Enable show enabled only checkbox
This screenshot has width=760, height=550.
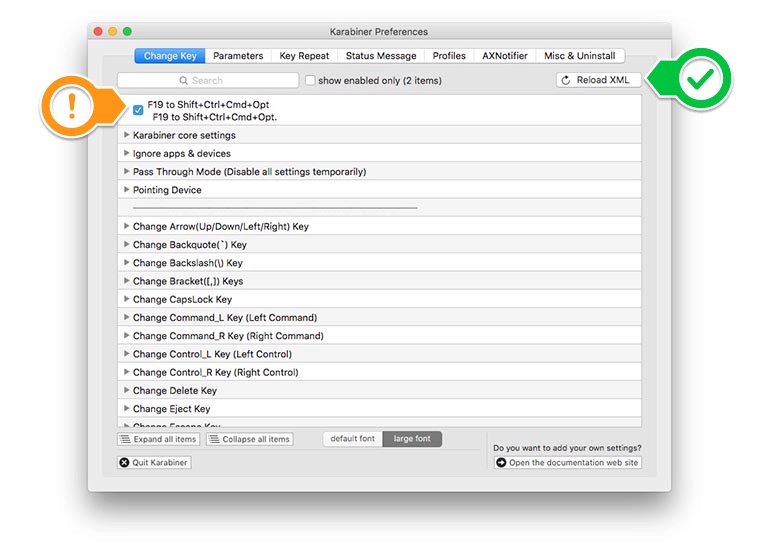(x=310, y=80)
